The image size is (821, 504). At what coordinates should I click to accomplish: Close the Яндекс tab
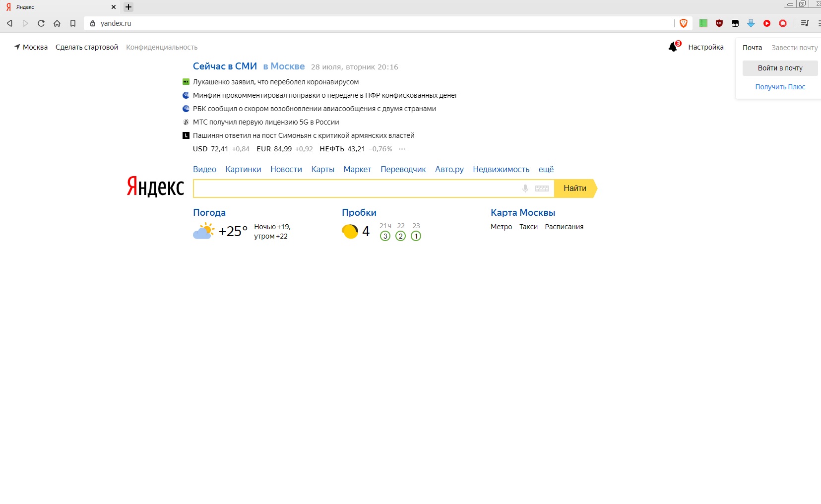tap(114, 7)
